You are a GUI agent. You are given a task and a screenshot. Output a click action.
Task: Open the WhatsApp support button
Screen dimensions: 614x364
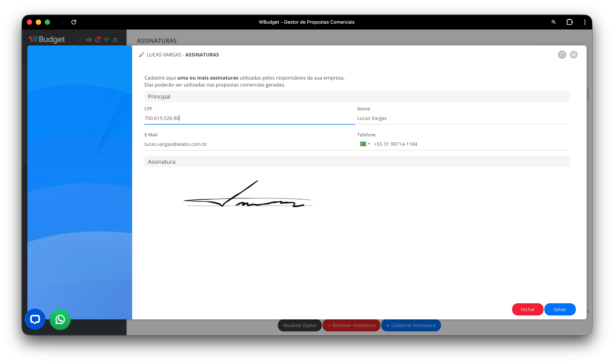[x=60, y=319]
